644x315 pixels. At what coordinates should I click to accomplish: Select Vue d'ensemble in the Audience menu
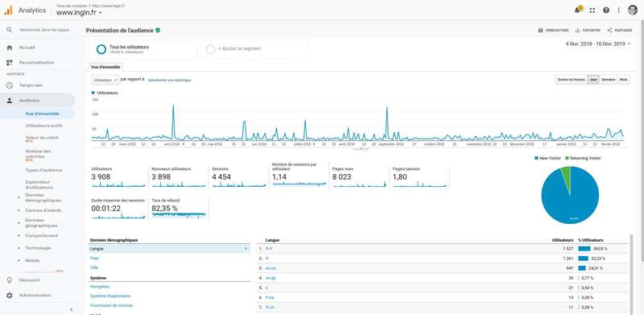[43, 114]
